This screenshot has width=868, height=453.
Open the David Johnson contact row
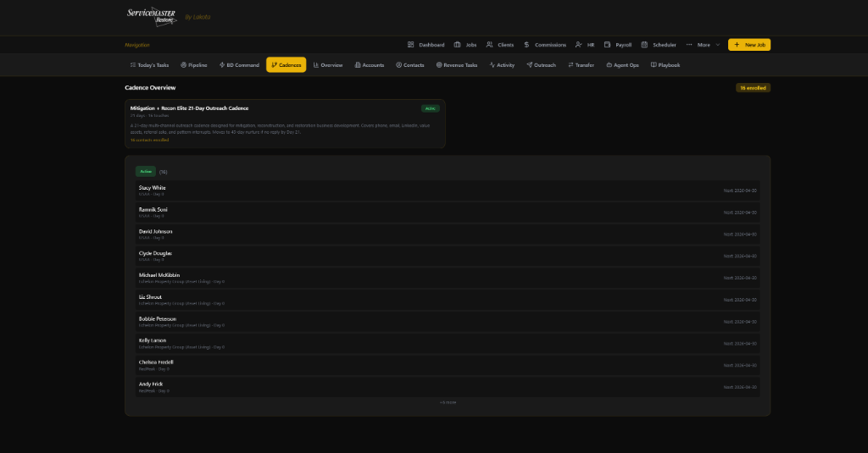coord(448,234)
